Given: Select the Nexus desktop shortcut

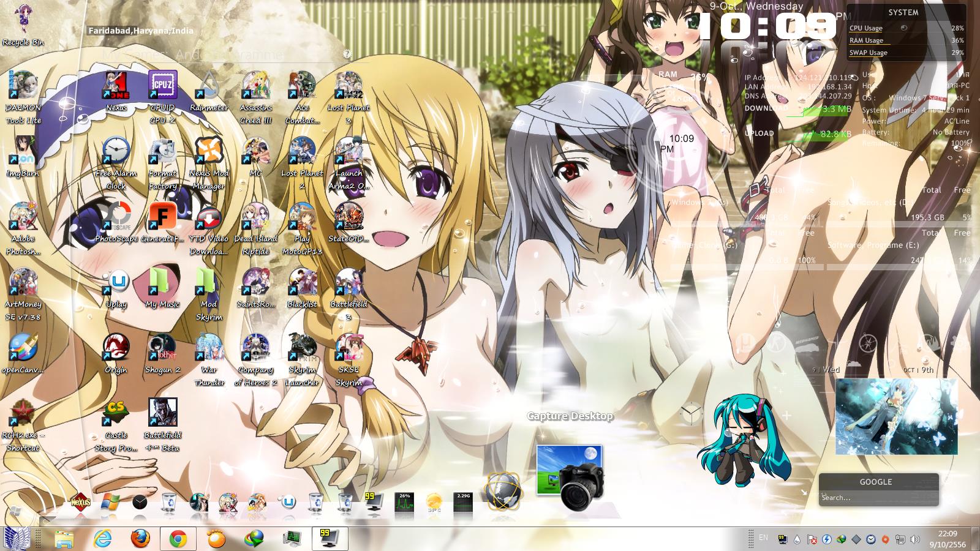Looking at the screenshot, I should tap(116, 92).
